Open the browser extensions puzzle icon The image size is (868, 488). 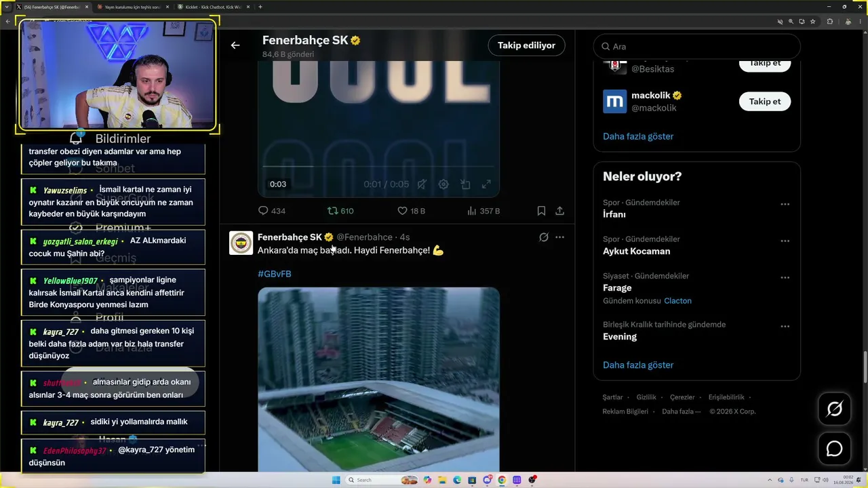830,22
